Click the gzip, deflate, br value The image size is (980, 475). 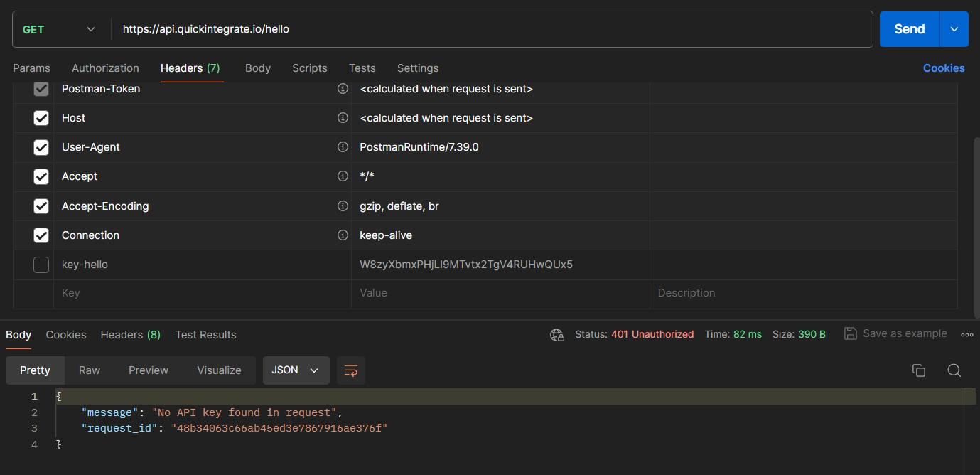click(x=399, y=206)
